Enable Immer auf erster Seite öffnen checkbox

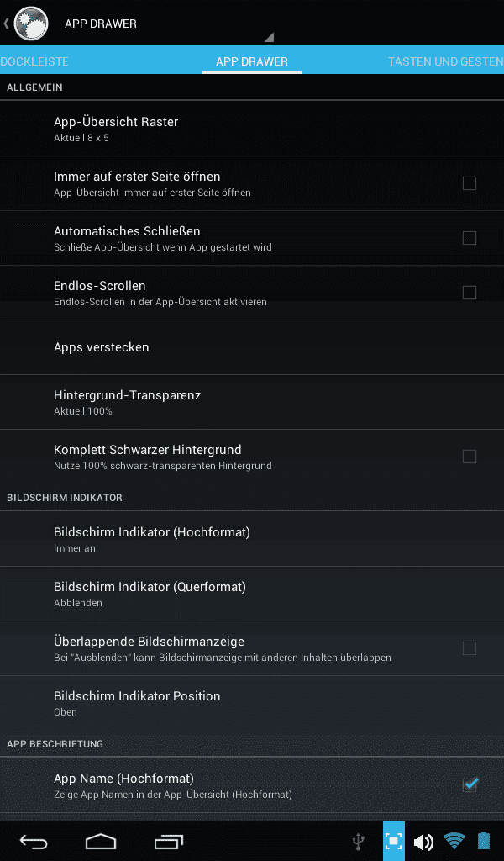(470, 183)
